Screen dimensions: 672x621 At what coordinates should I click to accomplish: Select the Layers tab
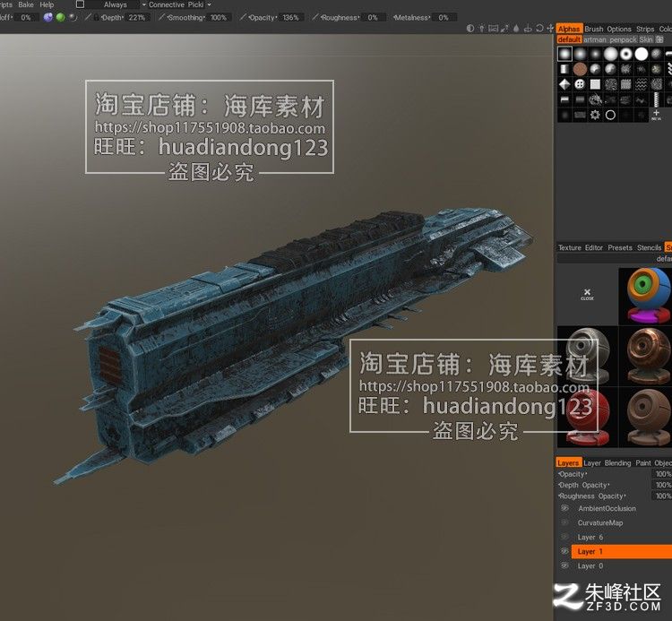568,462
